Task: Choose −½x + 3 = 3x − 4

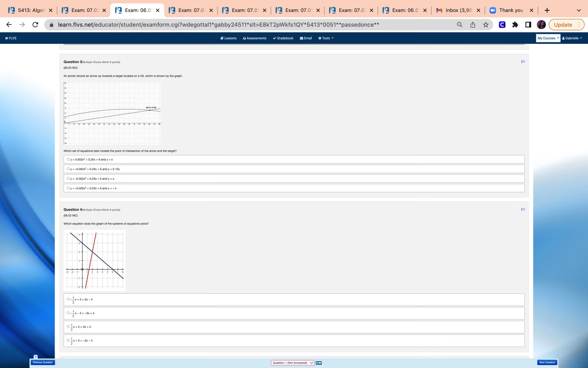Action: coord(294,299)
